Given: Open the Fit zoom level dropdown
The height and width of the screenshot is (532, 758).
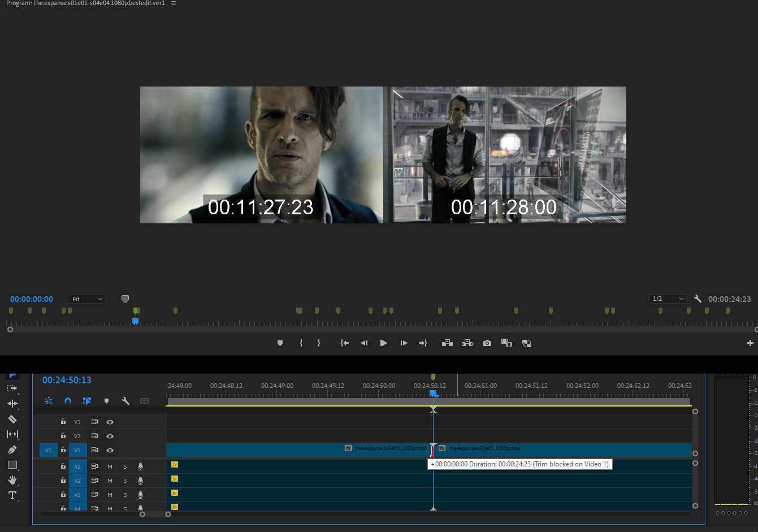Looking at the screenshot, I should pyautogui.click(x=86, y=299).
